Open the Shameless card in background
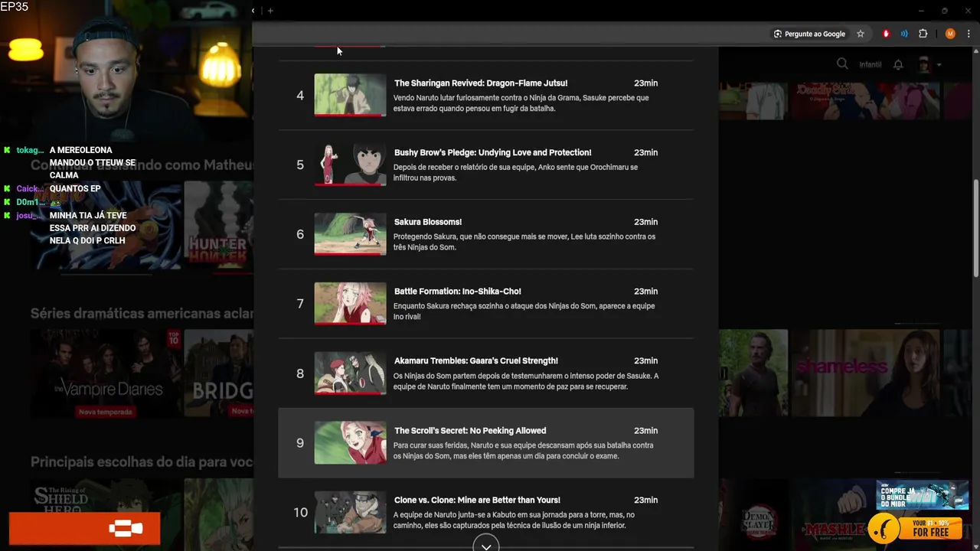This screenshot has height=551, width=980. pyautogui.click(x=865, y=373)
